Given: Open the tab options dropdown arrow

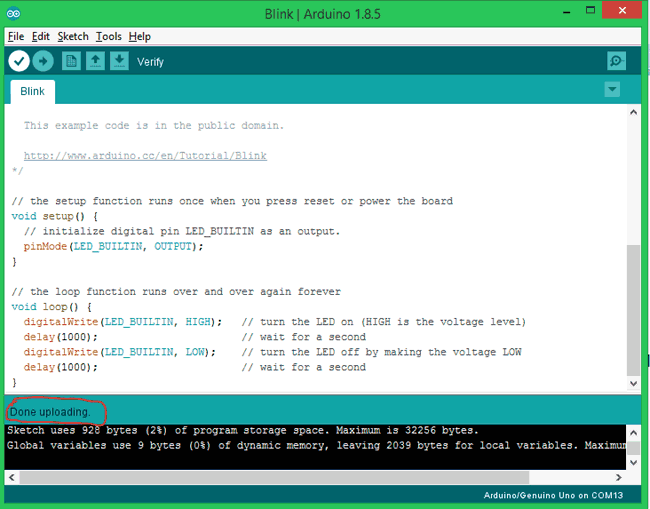Looking at the screenshot, I should 612,89.
